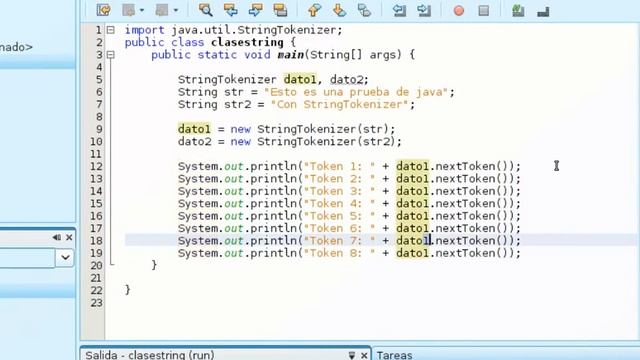Click the "Token 6: " string literal
The height and width of the screenshot is (360, 640).
tap(340, 228)
